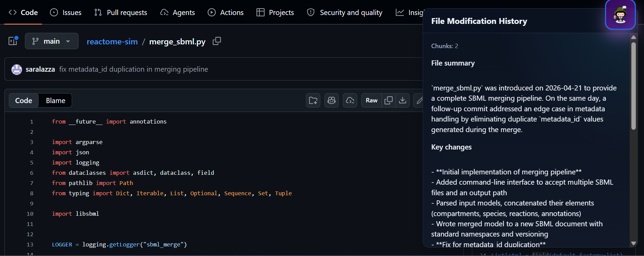Open file in codespace cloud icon
The width and height of the screenshot is (644, 256).
(x=350, y=100)
